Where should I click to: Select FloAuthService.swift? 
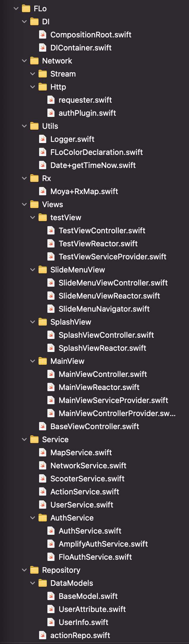[95, 557]
